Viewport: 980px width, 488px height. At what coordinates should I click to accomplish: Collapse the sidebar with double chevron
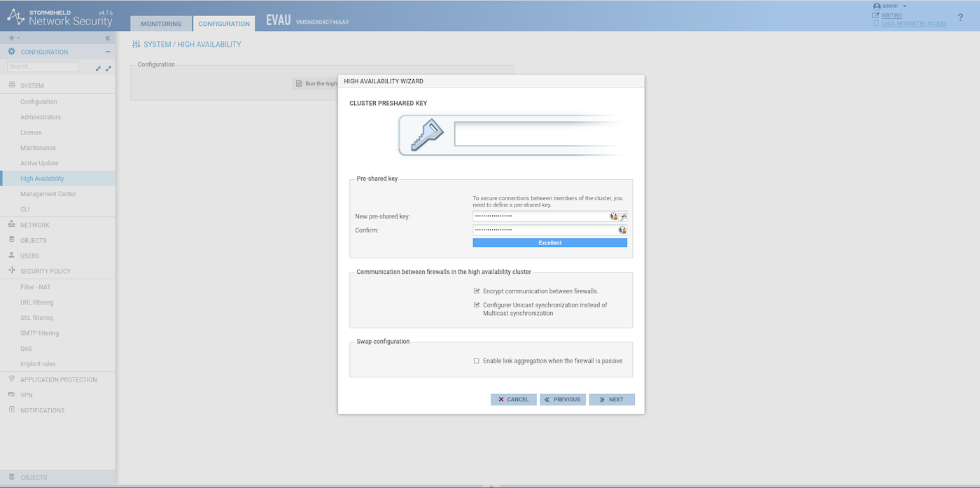(x=108, y=38)
